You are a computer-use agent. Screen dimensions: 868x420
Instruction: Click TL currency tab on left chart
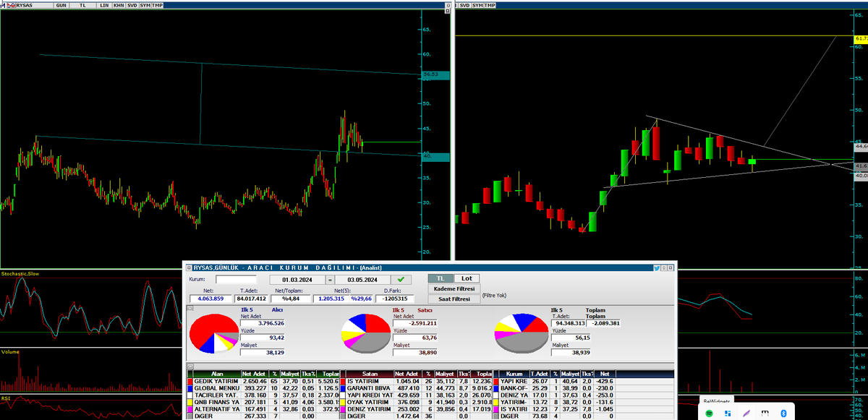pos(83,5)
